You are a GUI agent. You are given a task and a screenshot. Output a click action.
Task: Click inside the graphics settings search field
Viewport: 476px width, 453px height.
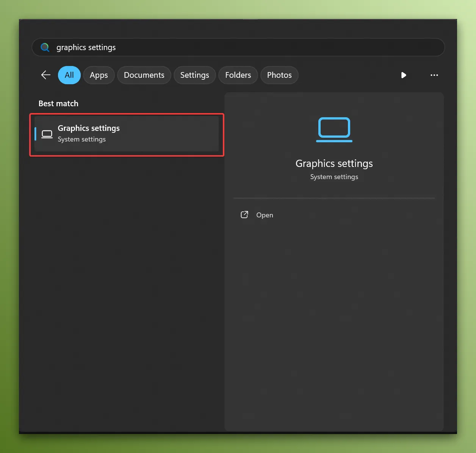[238, 47]
